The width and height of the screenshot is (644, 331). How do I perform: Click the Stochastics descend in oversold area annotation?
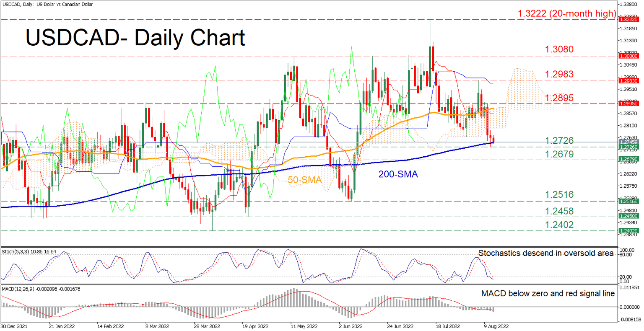pos(546,253)
